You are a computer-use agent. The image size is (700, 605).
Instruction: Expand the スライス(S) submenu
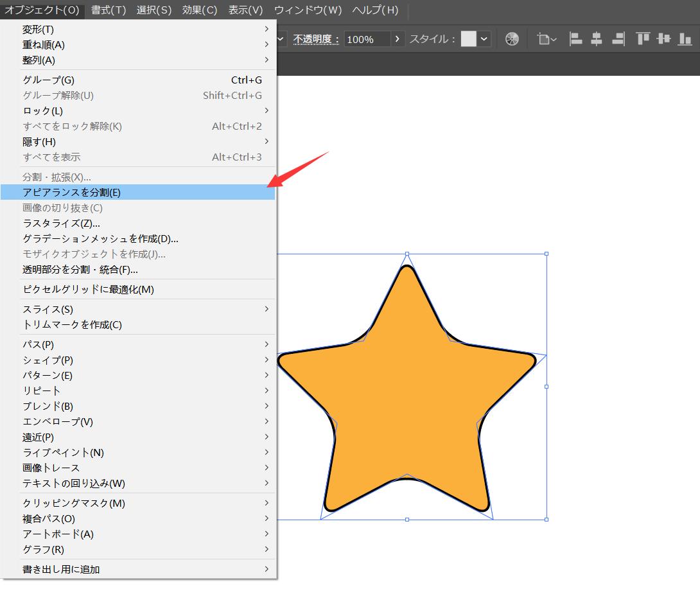[138, 310]
